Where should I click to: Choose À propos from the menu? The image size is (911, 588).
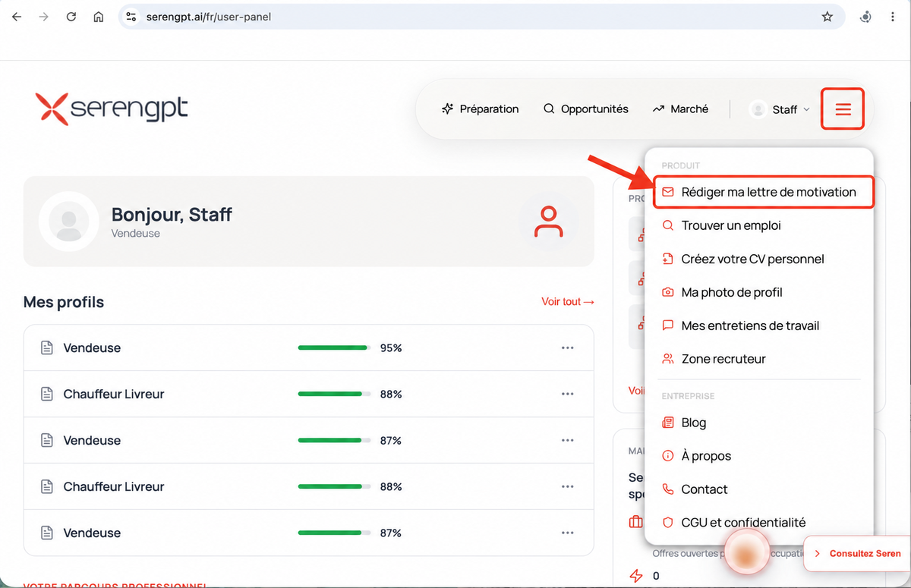click(759, 456)
